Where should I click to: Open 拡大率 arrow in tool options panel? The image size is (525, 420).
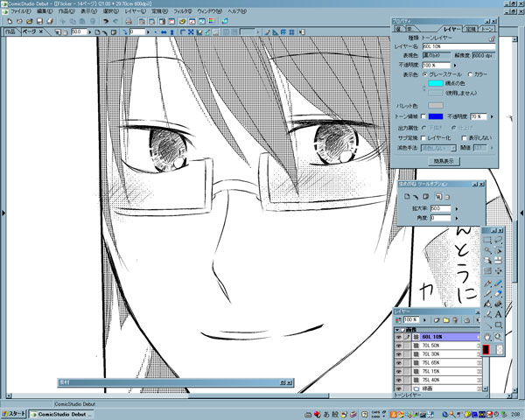click(457, 208)
